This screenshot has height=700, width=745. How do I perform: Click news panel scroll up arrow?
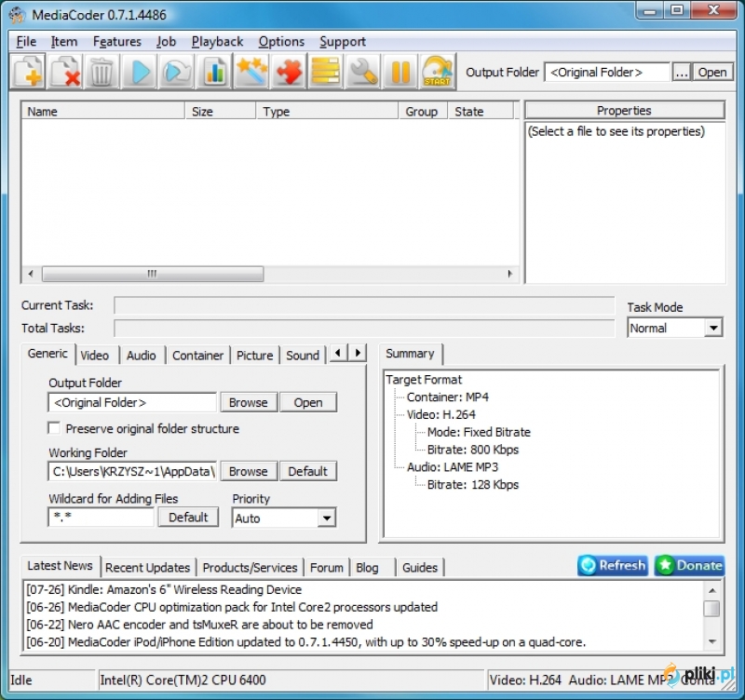point(711,590)
